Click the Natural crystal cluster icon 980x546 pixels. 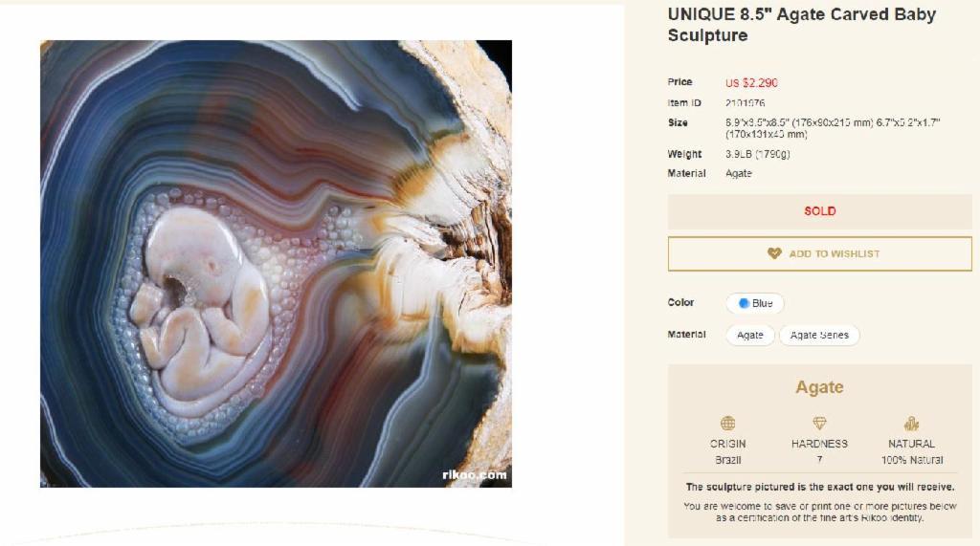911,424
